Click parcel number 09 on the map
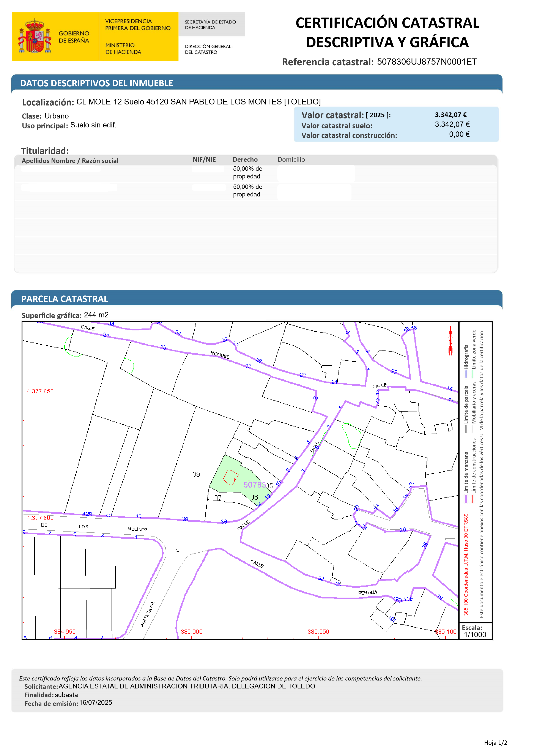The height and width of the screenshot is (756, 534). (196, 474)
